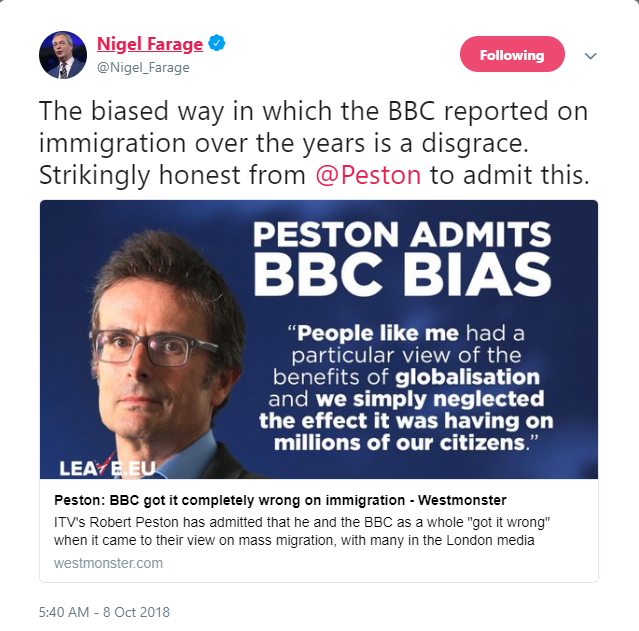Open the @Peston mention link
639x631 pixels.
click(368, 175)
